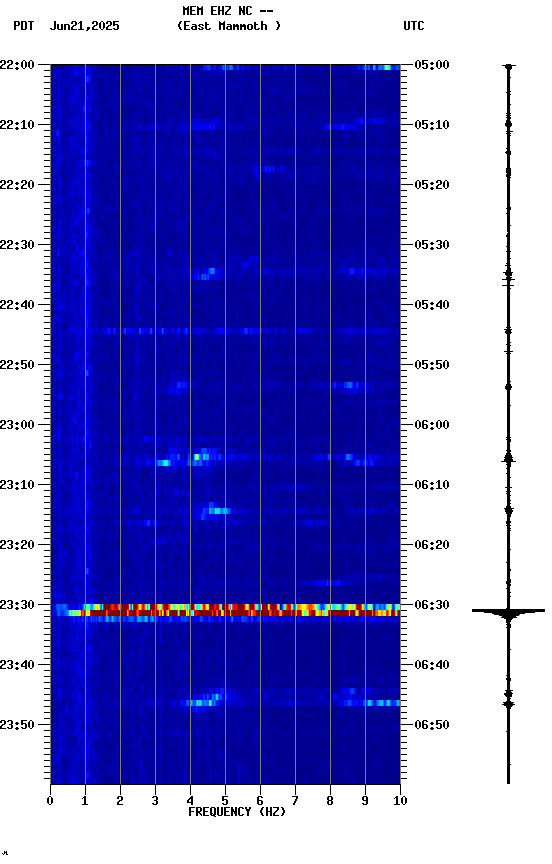The image size is (552, 864).
Task: Click the '2' frequency axis label
Action: tap(120, 801)
